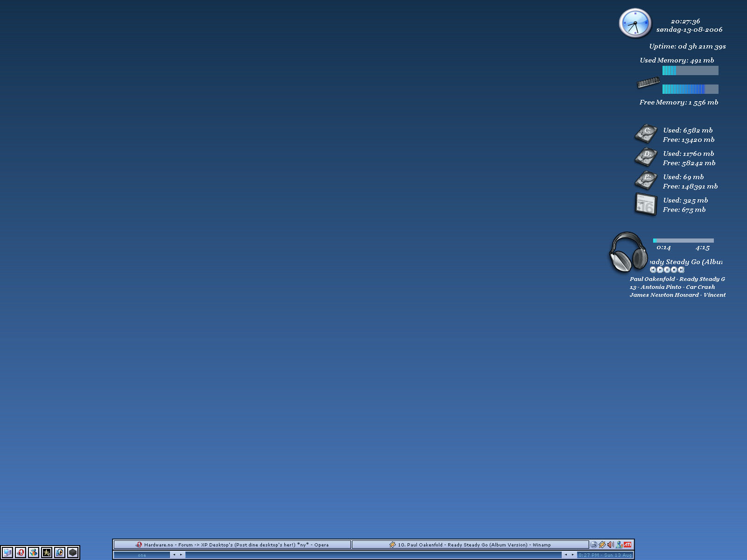Click the analog clock widget
This screenshot has width=747, height=560.
point(635,23)
